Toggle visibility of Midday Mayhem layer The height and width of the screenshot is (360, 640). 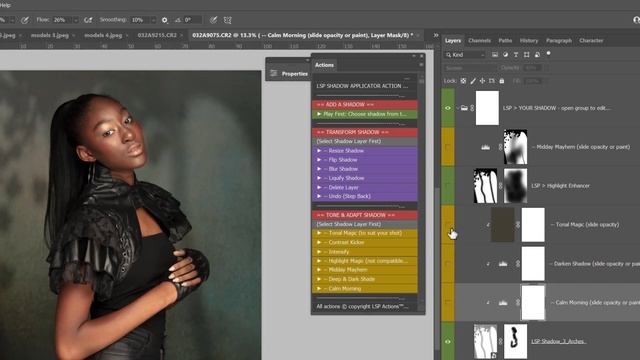[448, 147]
